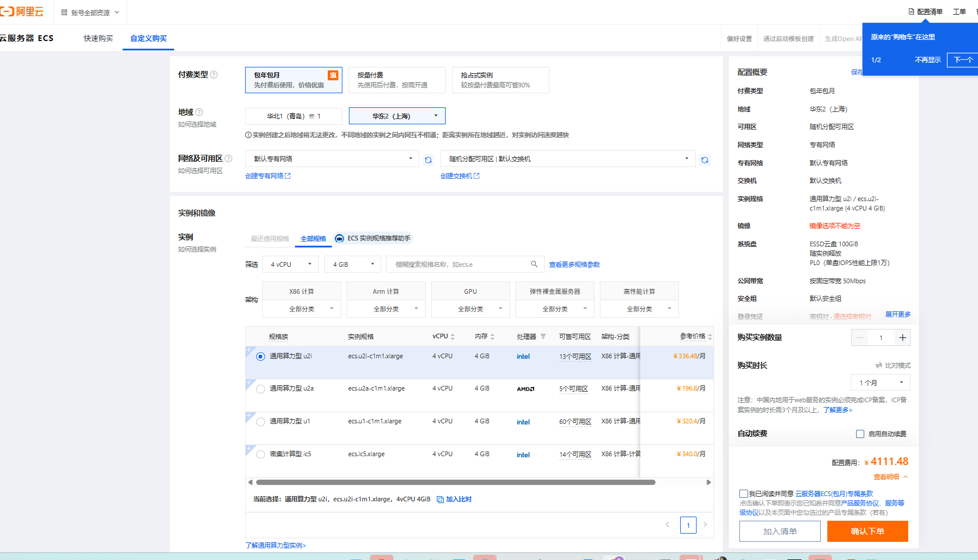Click the processor column filter icon
The image size is (978, 560).
pos(543,337)
